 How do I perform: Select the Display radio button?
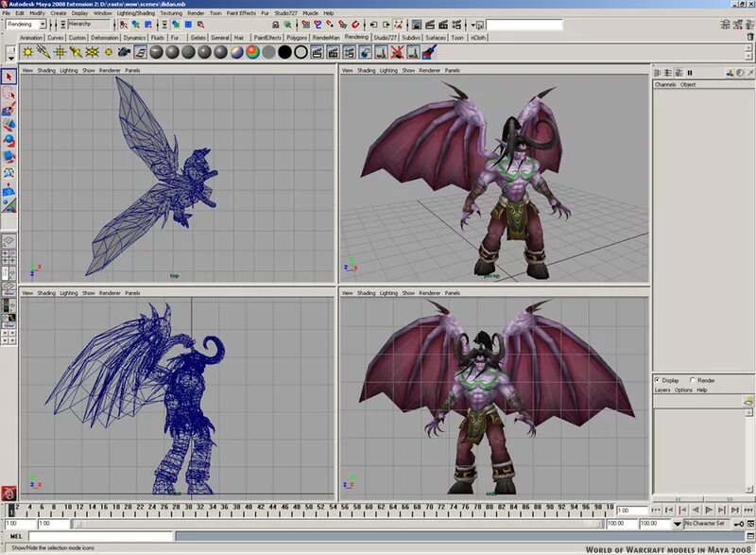657,380
